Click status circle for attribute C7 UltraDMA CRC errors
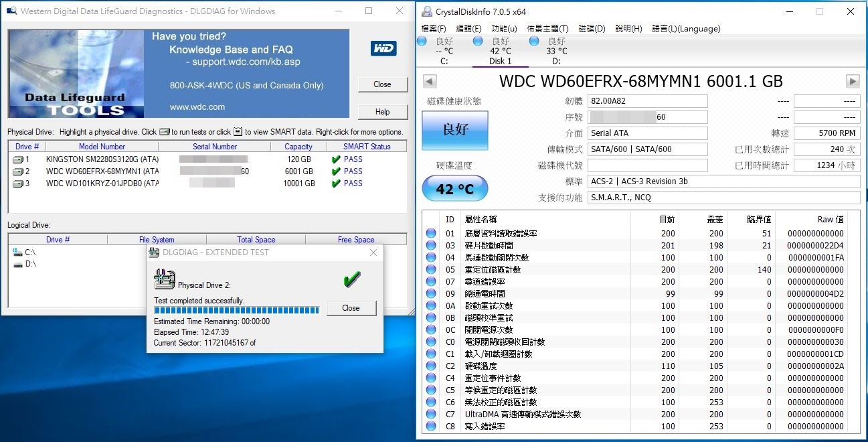Screen dimensions: 868x442 (431, 415)
